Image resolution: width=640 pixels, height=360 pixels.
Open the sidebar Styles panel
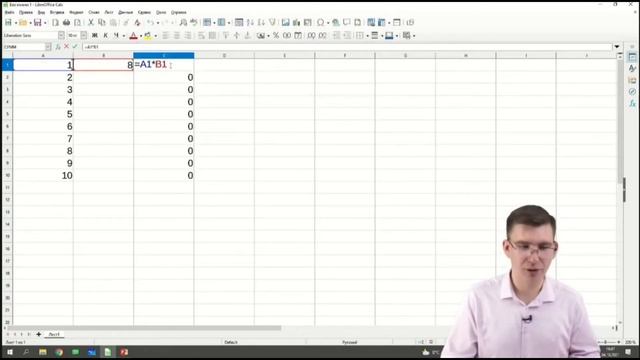(632, 68)
